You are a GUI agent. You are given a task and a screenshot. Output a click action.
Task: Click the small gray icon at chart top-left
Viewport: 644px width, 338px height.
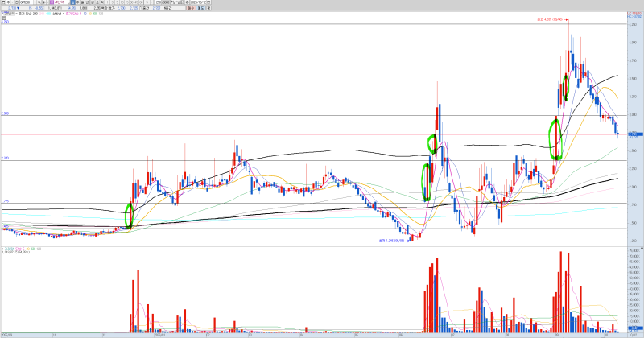tap(4, 18)
